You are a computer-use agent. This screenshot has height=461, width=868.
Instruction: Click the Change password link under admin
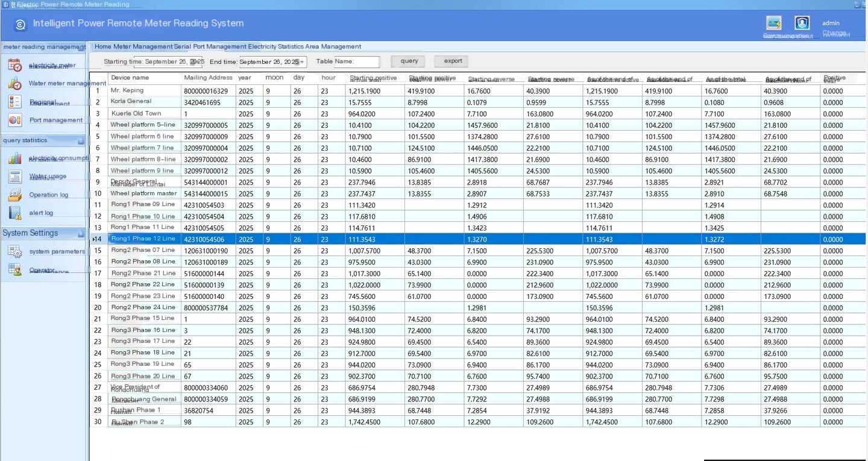click(835, 34)
